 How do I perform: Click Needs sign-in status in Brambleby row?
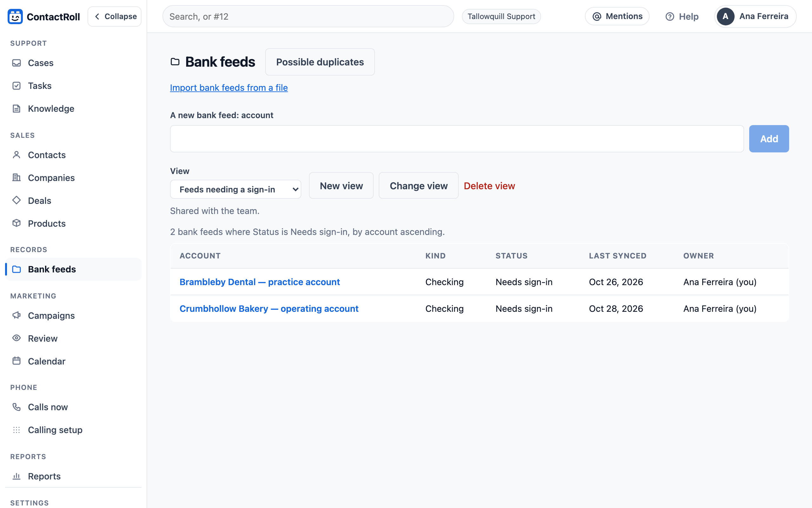(524, 282)
